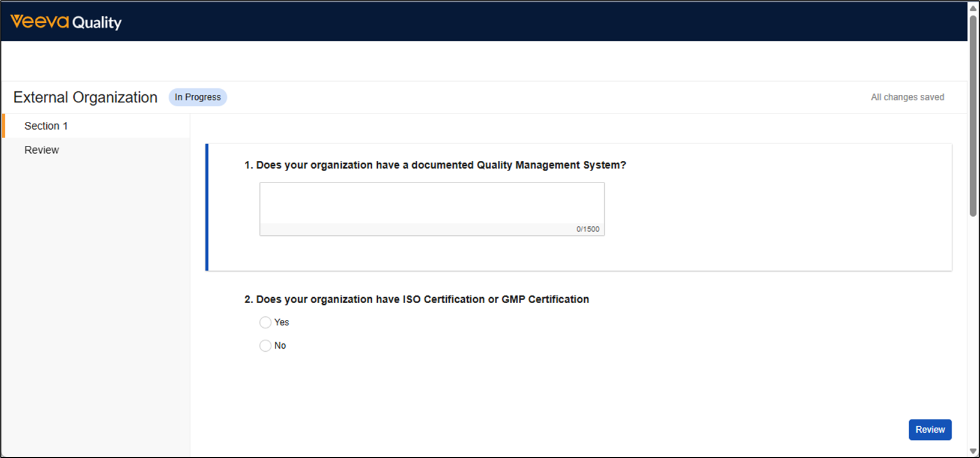Click the scrollbar up arrow
Screen dimensions: 980x458
[973, 8]
